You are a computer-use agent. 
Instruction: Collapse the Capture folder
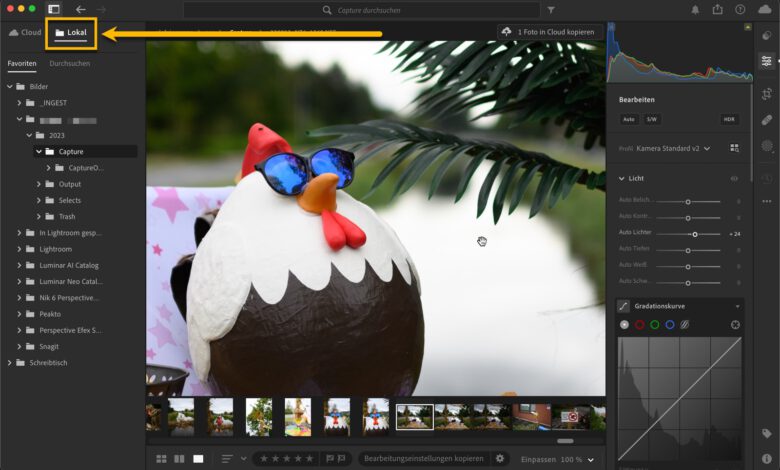click(x=39, y=152)
